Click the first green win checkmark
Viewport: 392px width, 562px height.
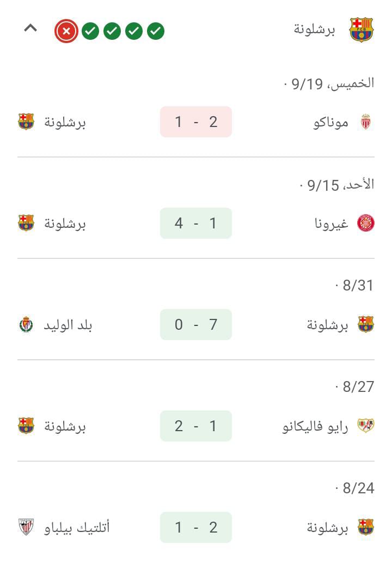[90, 31]
